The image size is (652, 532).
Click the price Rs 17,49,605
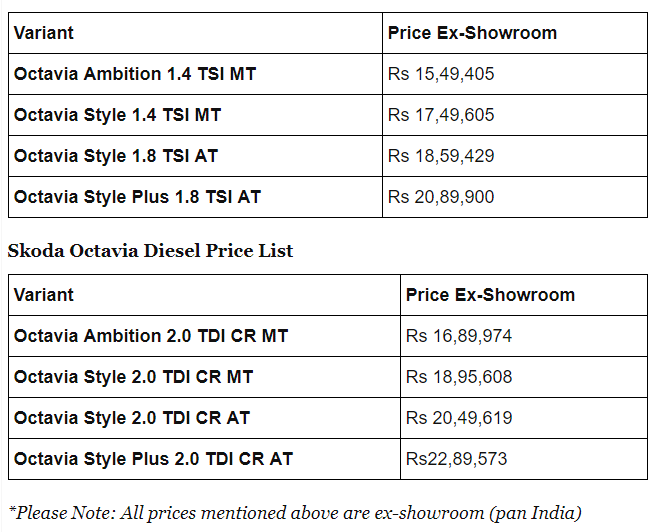click(x=441, y=115)
